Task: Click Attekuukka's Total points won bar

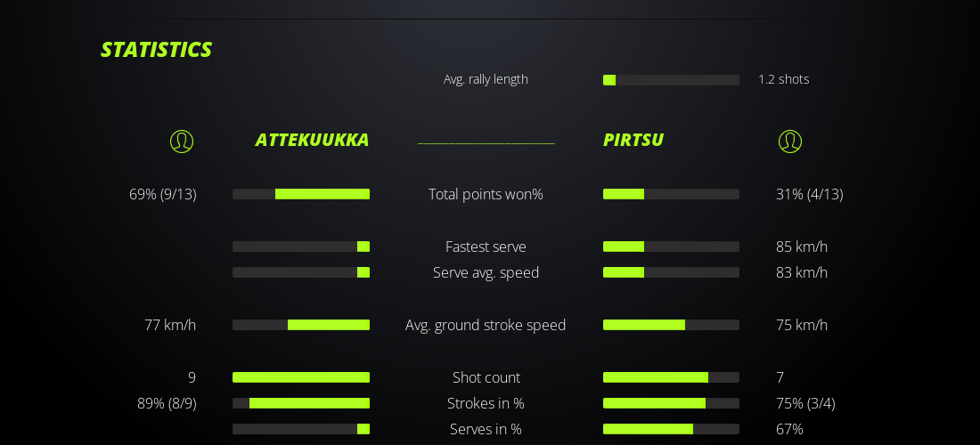Action: 301,194
